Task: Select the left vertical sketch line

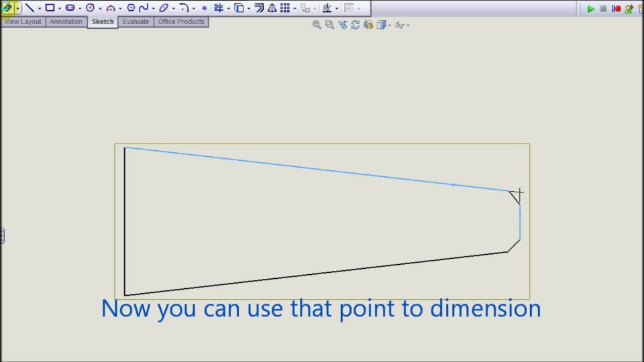Action: [x=125, y=221]
